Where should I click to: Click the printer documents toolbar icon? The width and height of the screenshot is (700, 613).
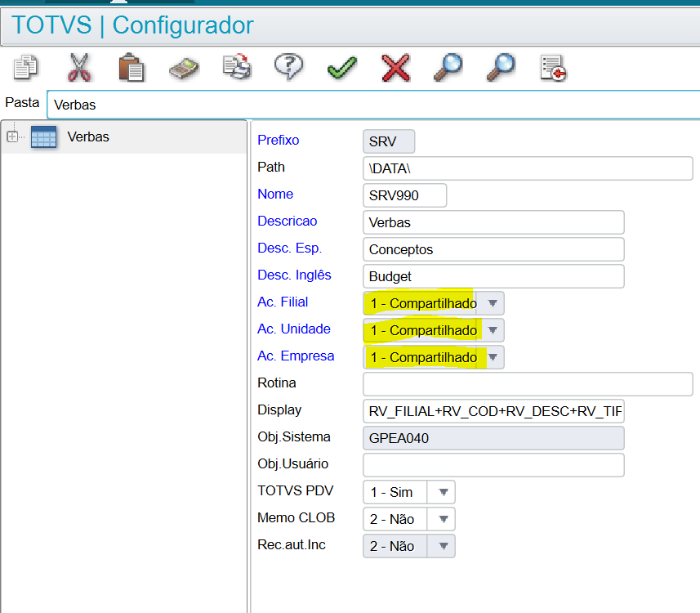pyautogui.click(x=237, y=67)
